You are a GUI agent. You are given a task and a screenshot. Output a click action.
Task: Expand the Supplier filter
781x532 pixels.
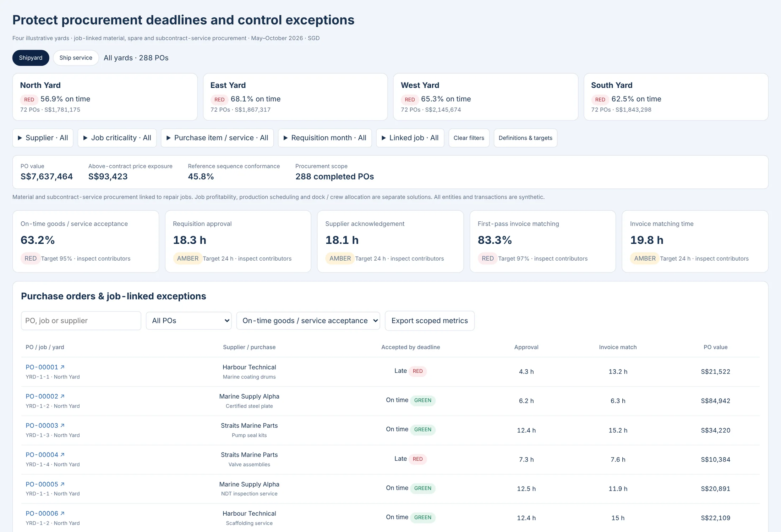[43, 138]
